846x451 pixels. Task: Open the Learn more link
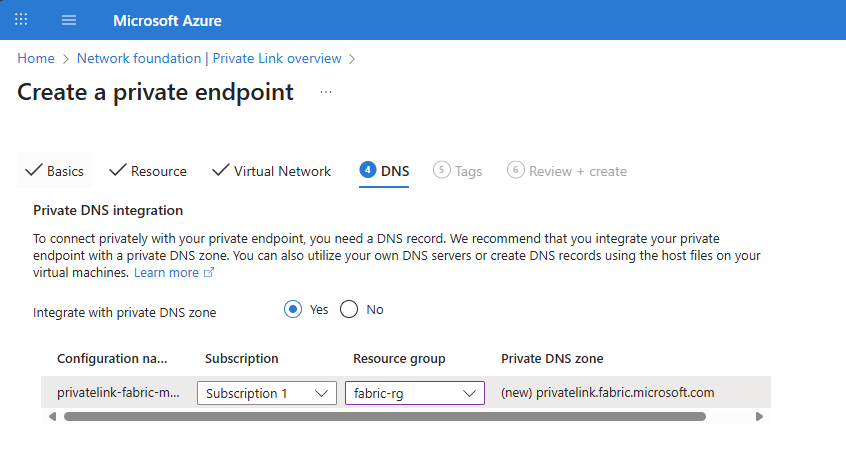tap(166, 272)
